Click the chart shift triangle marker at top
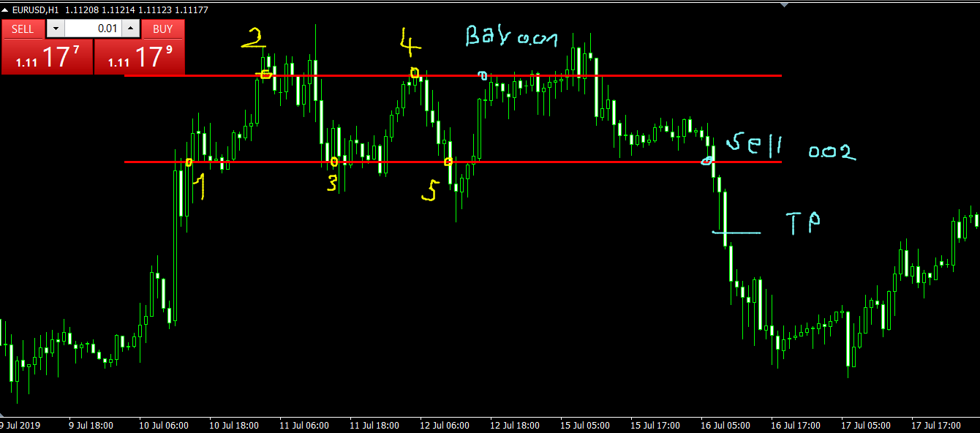980x433 pixels. click(x=785, y=4)
